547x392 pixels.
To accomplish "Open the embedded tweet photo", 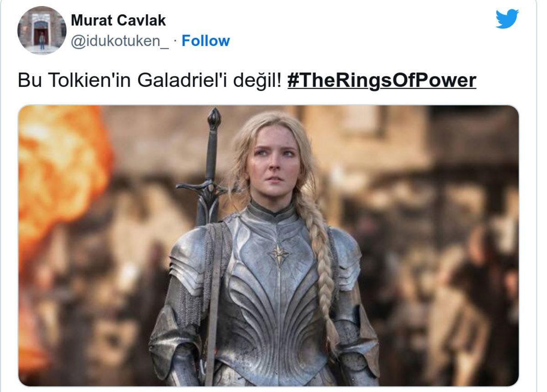I will pyautogui.click(x=268, y=246).
